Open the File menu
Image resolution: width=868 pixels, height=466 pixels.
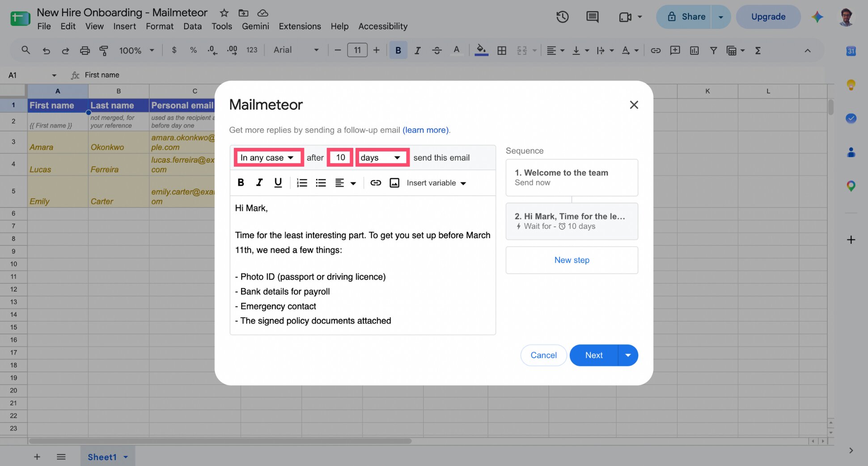(44, 26)
